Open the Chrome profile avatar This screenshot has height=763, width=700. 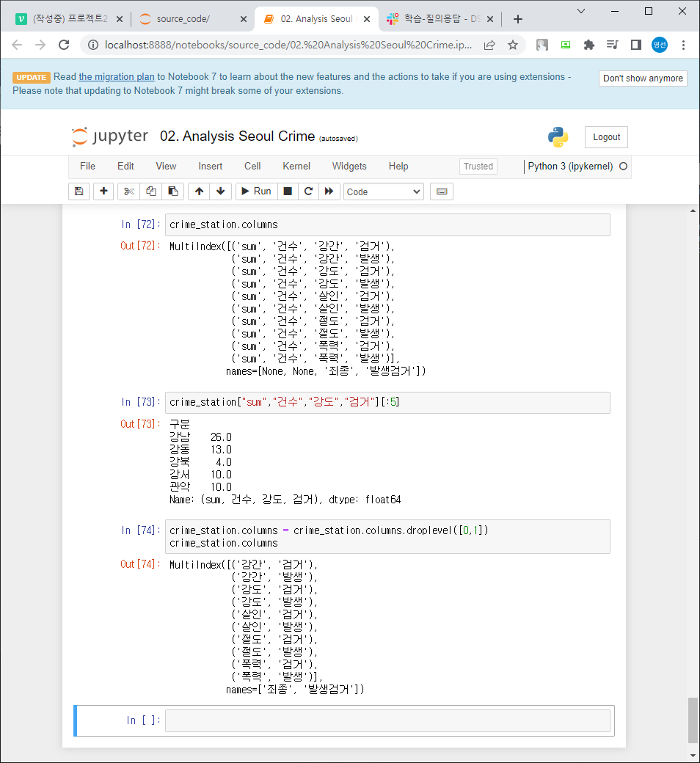pos(660,45)
